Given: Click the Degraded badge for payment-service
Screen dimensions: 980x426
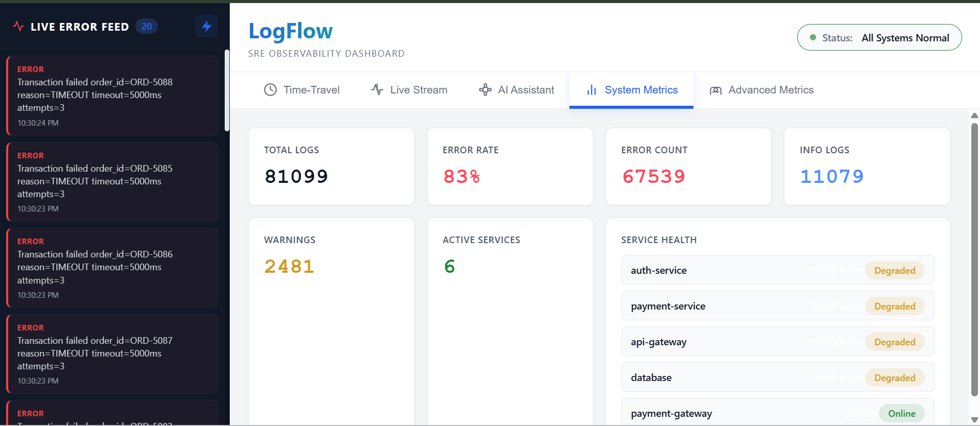Looking at the screenshot, I should coord(895,306).
